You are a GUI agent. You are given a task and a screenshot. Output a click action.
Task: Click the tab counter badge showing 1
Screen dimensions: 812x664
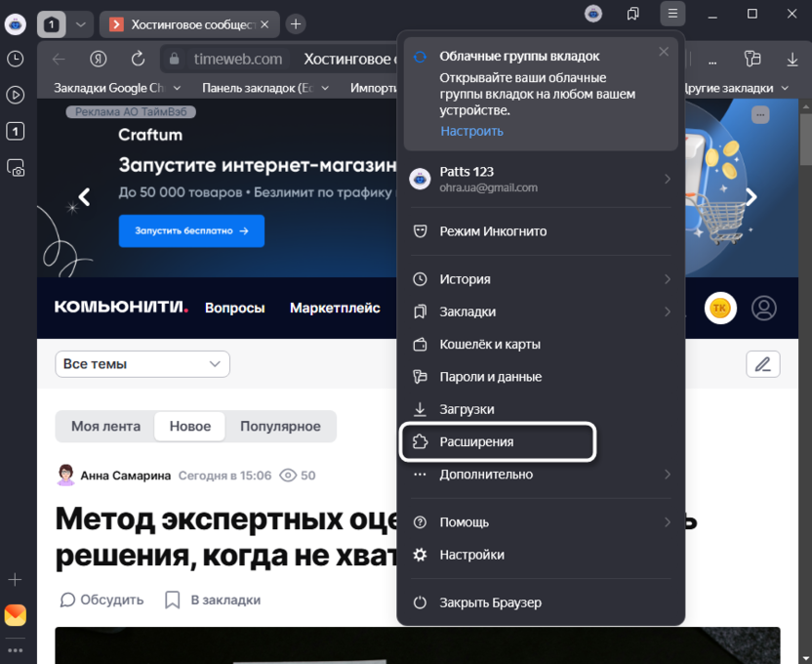click(x=52, y=24)
